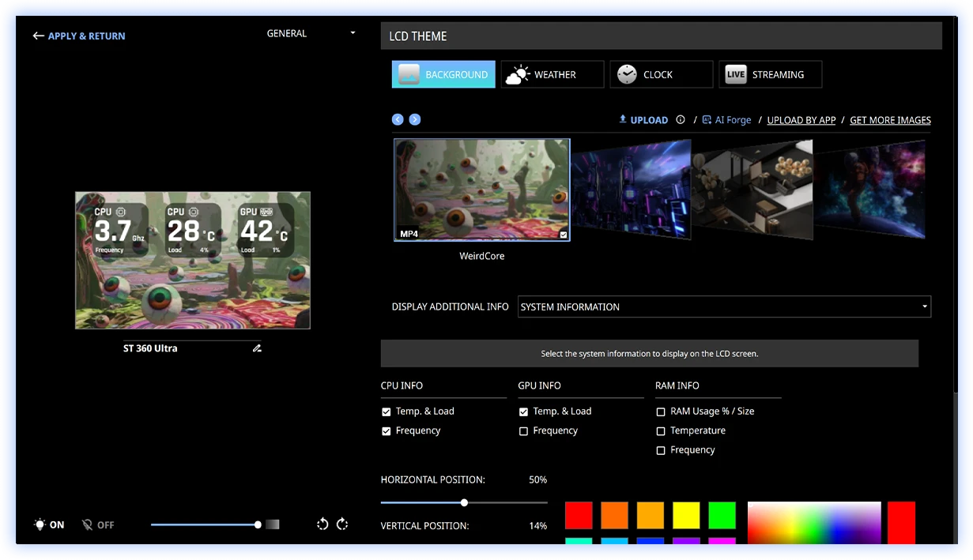The image size is (973, 560).
Task: Open the STREAMING tab
Action: pos(770,74)
